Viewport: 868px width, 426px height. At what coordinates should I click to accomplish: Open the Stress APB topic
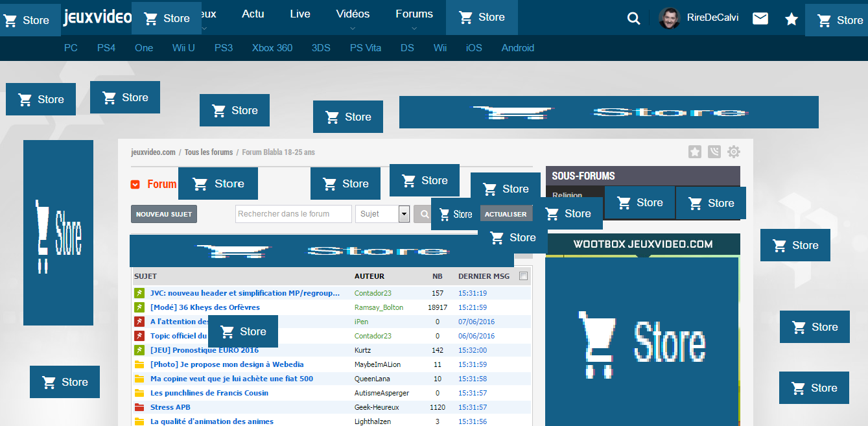click(x=170, y=407)
